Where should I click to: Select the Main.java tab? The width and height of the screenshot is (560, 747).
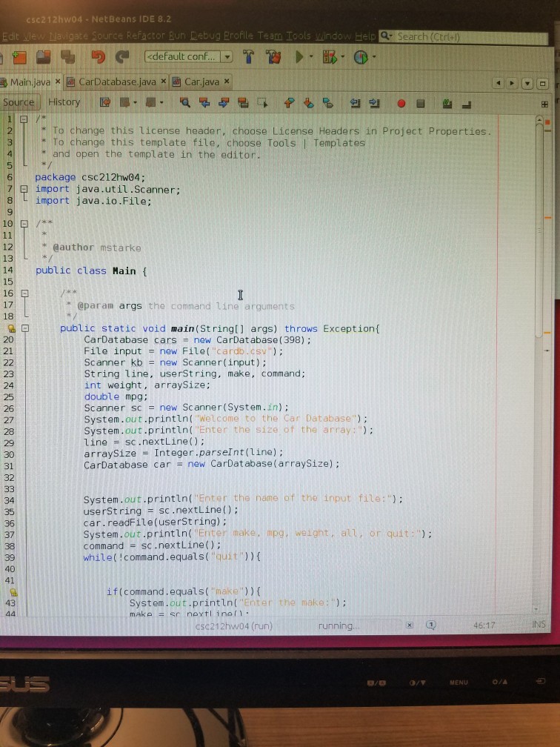click(30, 82)
